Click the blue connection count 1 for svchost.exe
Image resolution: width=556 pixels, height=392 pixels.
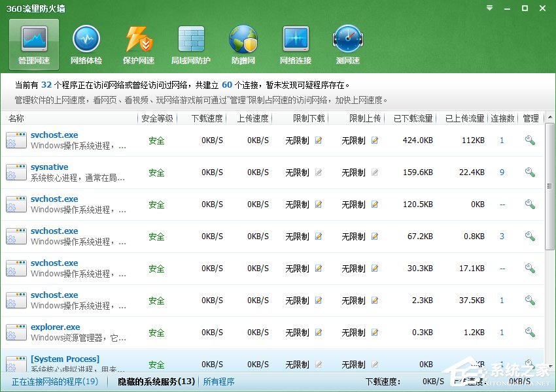click(502, 140)
